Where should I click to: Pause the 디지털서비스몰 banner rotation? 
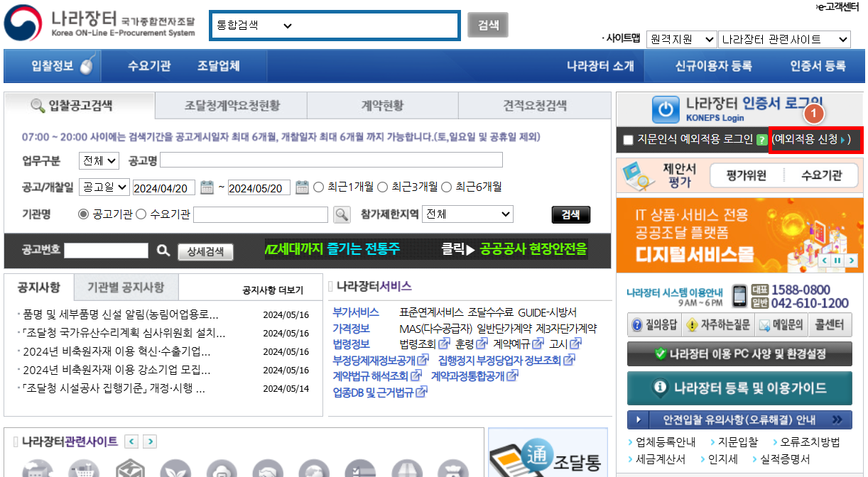click(x=837, y=261)
